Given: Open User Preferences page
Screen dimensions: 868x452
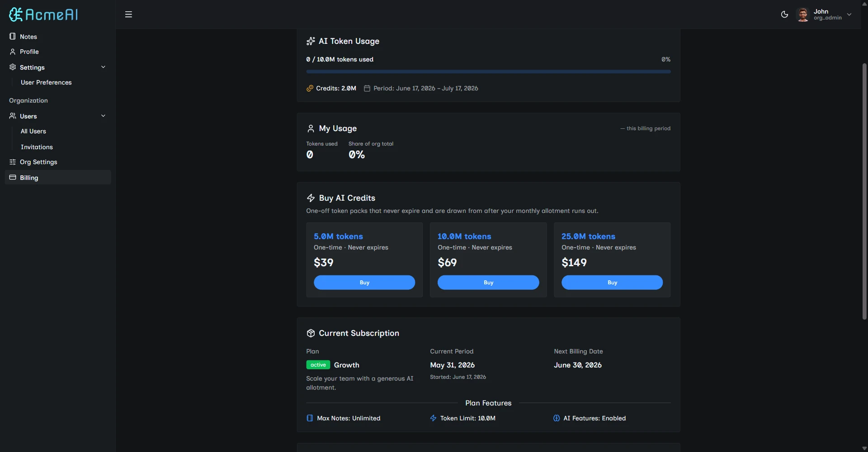Looking at the screenshot, I should (46, 82).
